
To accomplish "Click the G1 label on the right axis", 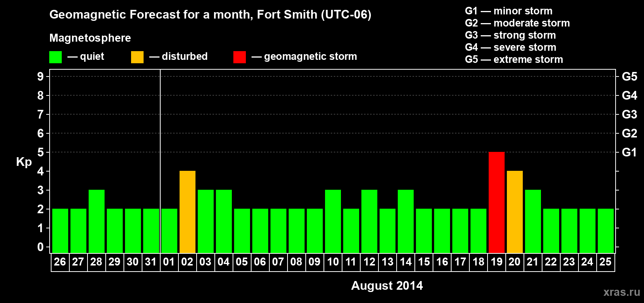I will 630,152.
